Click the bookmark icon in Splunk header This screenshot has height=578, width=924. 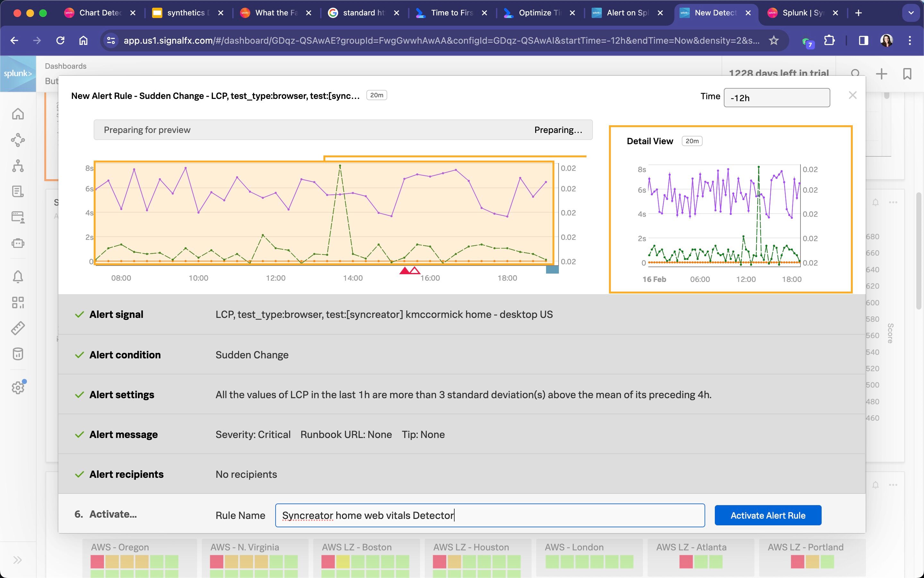click(x=907, y=74)
